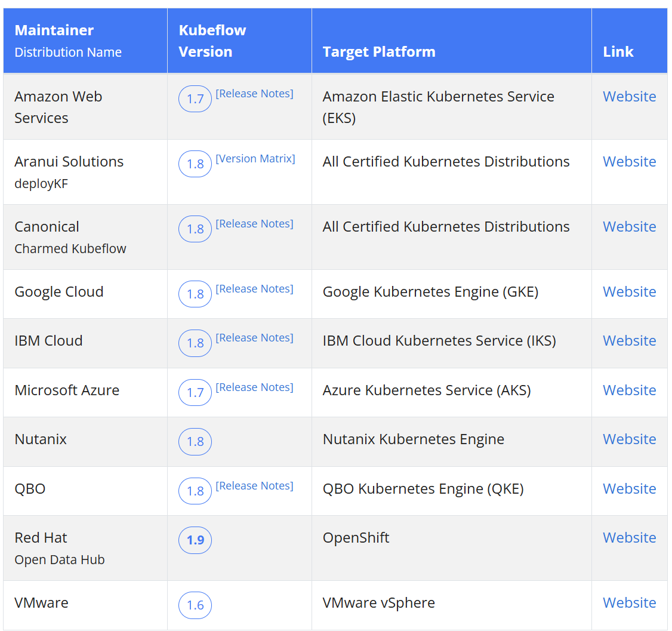
Task: Click the 1.8 badge for QBO
Action: pyautogui.click(x=195, y=491)
